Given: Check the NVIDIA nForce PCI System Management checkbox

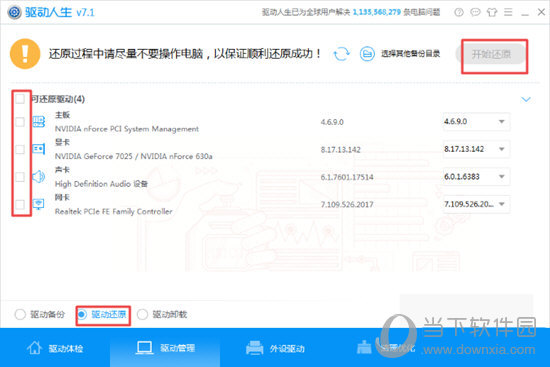Looking at the screenshot, I should tap(20, 122).
